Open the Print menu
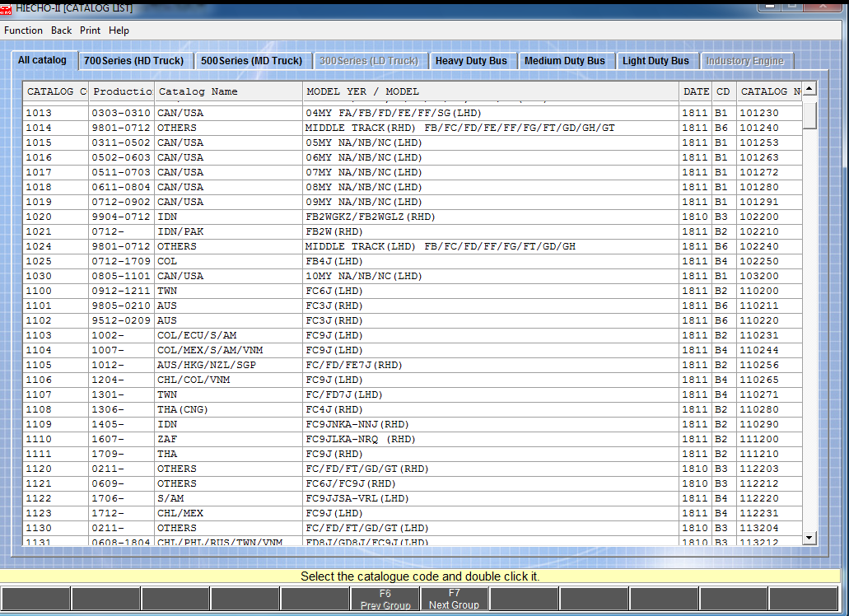849x616 pixels. 91,30
